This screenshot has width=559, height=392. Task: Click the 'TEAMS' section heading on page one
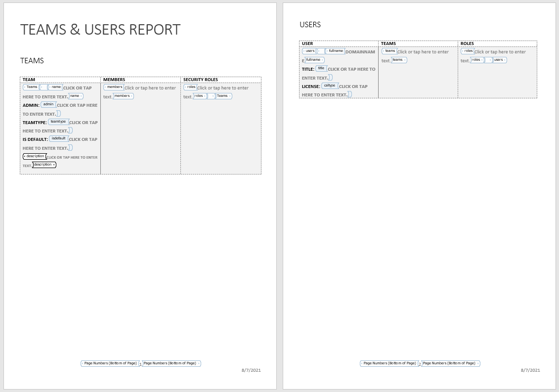(32, 61)
